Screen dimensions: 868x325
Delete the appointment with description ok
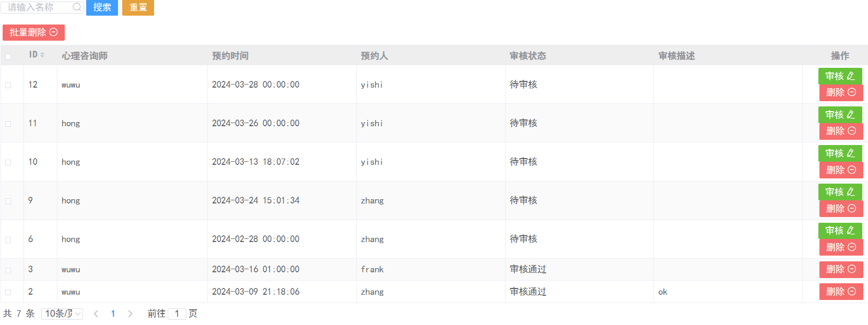coord(841,292)
